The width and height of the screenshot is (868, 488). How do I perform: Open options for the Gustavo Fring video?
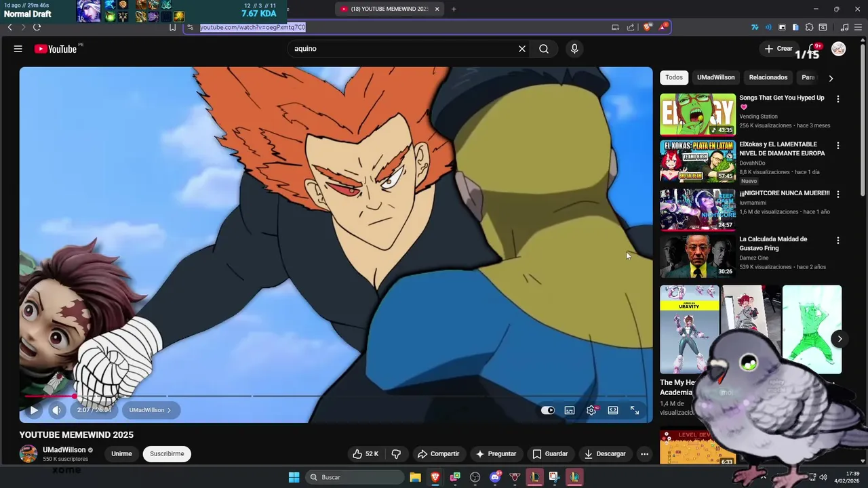point(838,241)
